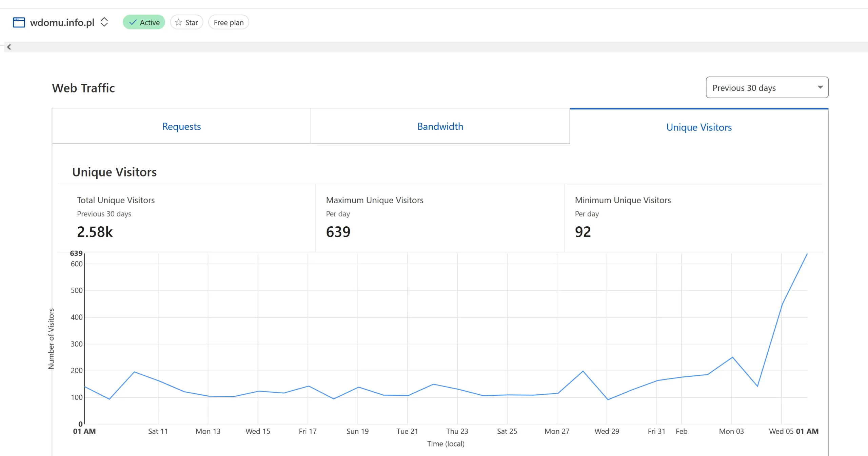868x456 pixels.
Task: Switch to the Bandwidth tab
Action: [x=440, y=126]
